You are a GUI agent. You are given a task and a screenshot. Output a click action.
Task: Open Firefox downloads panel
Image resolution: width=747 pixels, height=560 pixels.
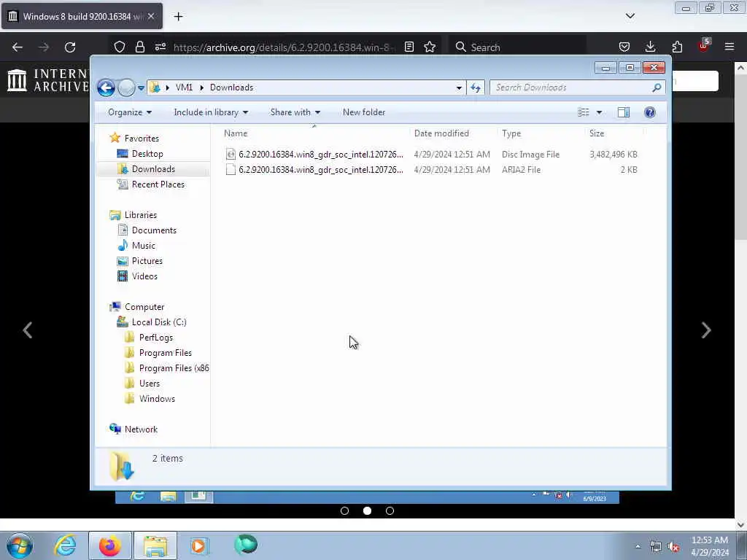650,47
